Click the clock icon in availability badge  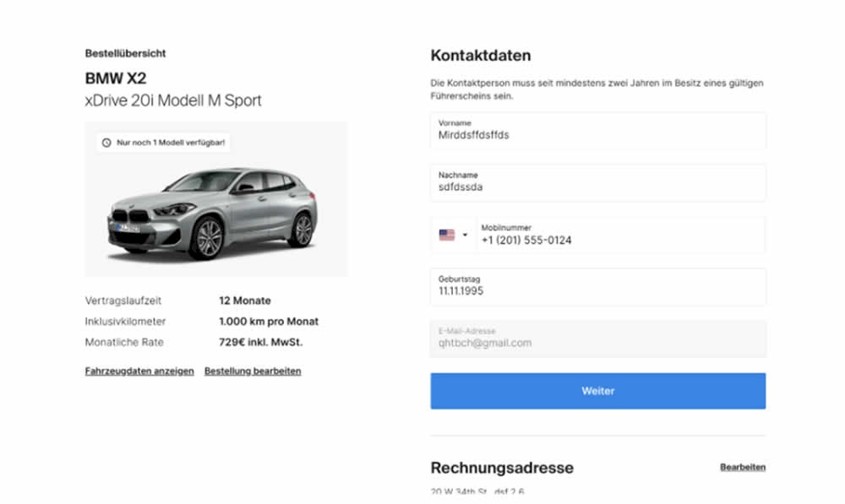[106, 143]
